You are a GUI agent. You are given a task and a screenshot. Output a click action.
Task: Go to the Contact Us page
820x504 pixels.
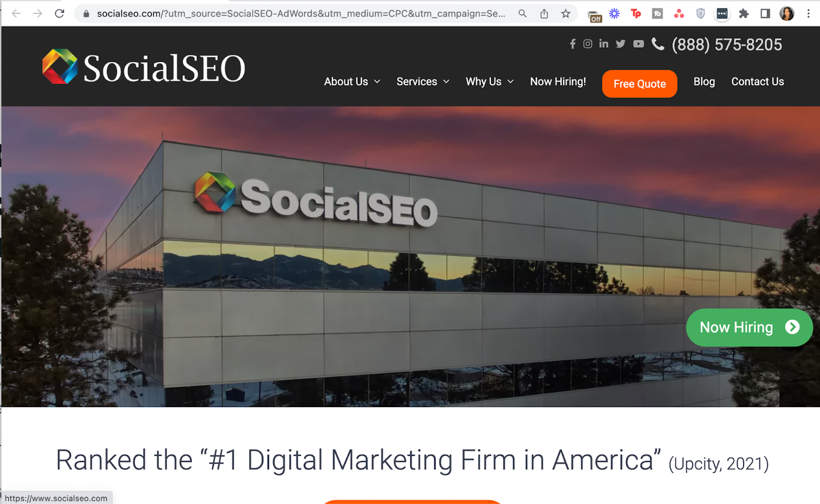click(x=757, y=82)
